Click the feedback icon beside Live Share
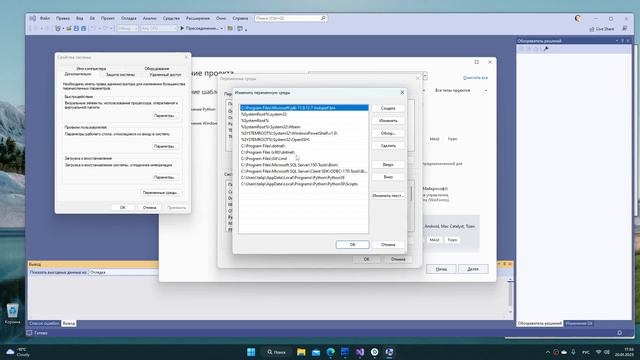Viewport: 640px width, 360px height. pyautogui.click(x=624, y=29)
